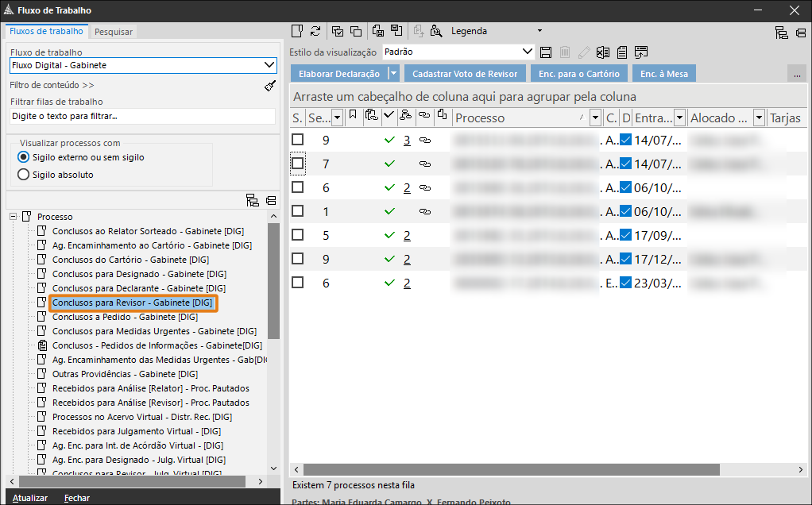Tick the checkbox of the row numbered 1
The image size is (812, 505).
298,211
